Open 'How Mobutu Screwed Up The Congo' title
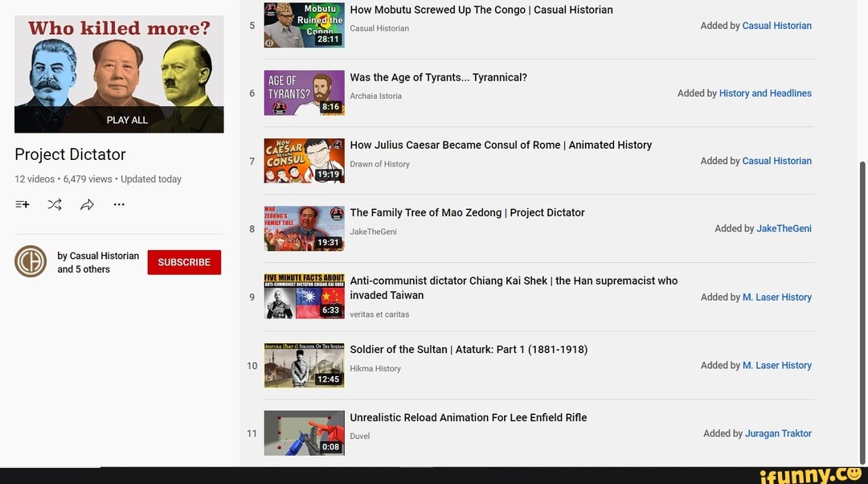This screenshot has height=484, width=868. (x=481, y=10)
